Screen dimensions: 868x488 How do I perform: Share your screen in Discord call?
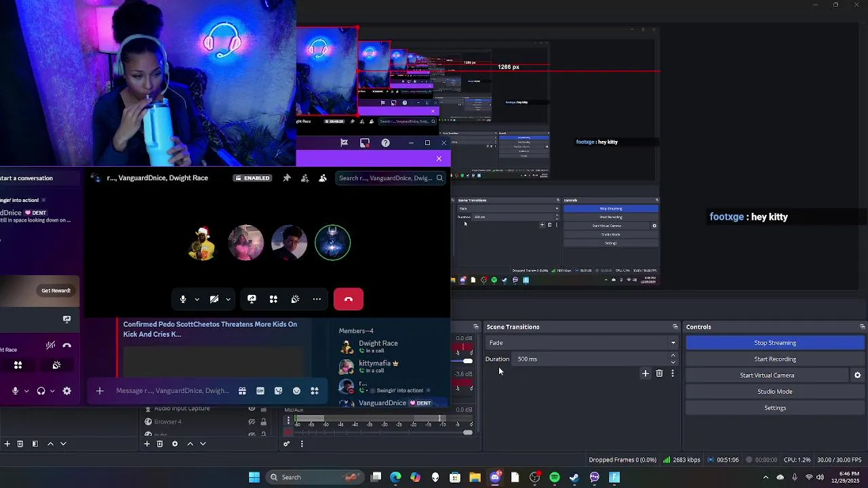pyautogui.click(x=252, y=299)
